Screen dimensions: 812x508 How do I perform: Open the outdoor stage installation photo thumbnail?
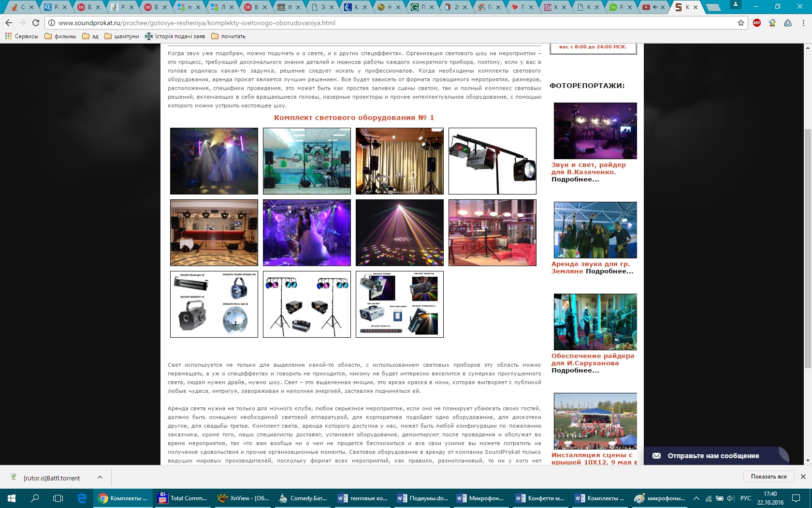(595, 421)
